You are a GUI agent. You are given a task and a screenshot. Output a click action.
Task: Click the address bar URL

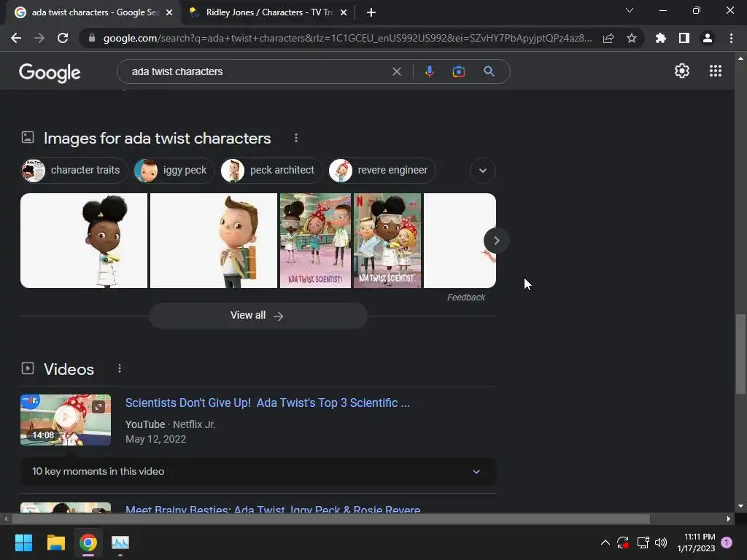(x=347, y=38)
